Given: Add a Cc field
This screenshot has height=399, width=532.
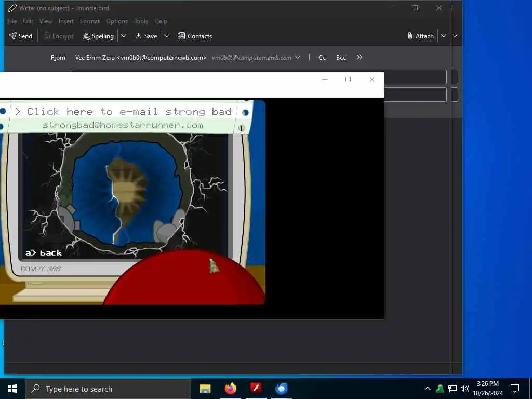Looking at the screenshot, I should [322, 58].
